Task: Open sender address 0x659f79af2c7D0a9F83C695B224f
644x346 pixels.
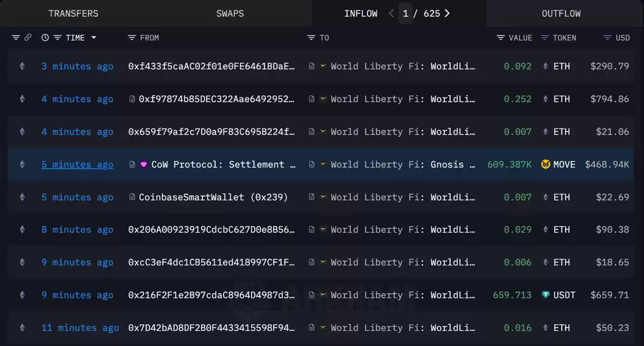Action: point(211,132)
